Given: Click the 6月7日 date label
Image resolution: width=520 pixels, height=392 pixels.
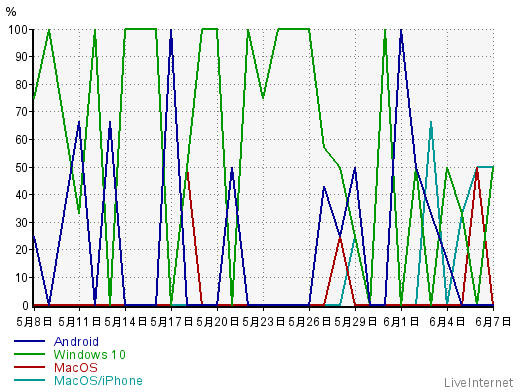Looking at the screenshot, I should [x=493, y=322].
